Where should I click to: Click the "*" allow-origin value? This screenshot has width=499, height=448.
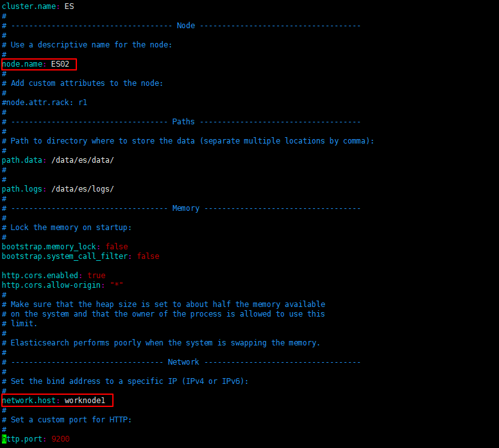click(117, 285)
